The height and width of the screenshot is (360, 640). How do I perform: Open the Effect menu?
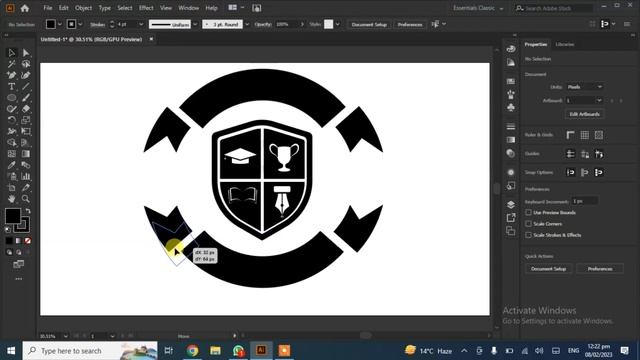[x=146, y=8]
